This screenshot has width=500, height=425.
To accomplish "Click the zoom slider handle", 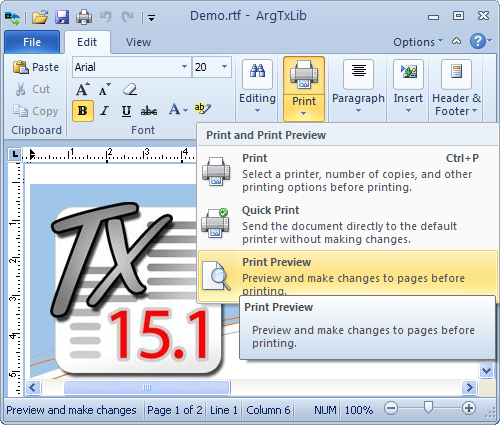I will tap(428, 407).
